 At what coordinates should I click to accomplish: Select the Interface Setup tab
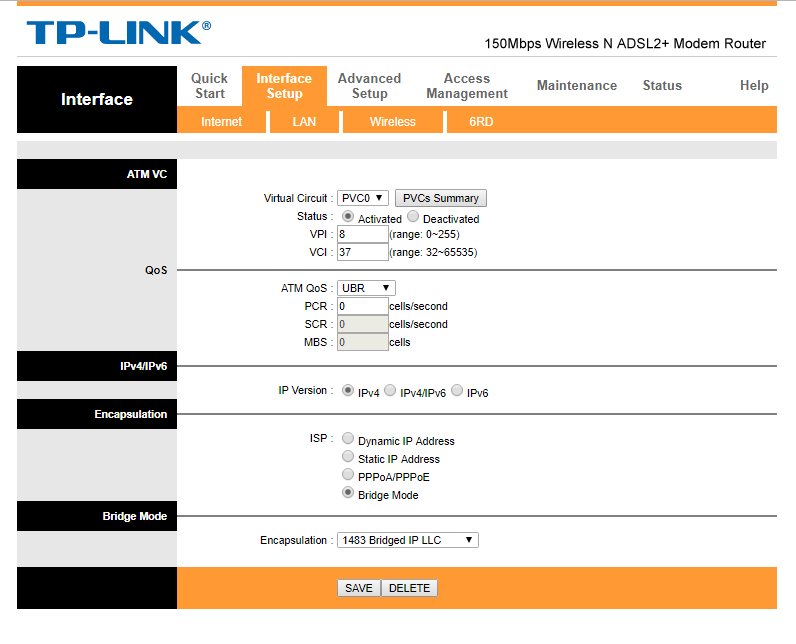tap(284, 86)
